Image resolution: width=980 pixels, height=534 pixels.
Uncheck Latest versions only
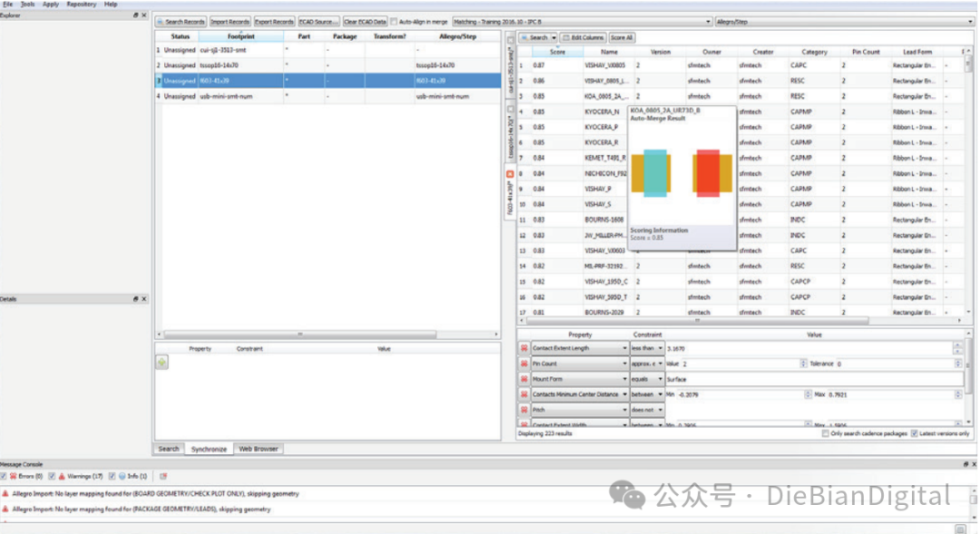[x=915, y=433]
